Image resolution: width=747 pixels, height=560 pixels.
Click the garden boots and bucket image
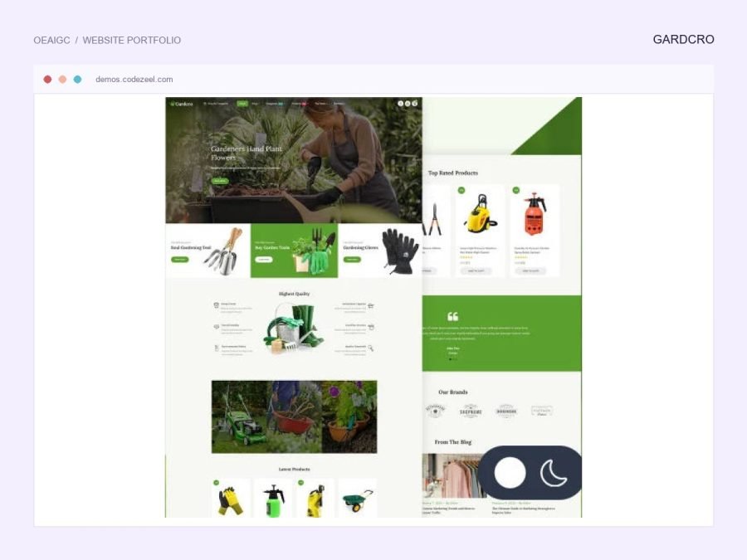pyautogui.click(x=294, y=329)
